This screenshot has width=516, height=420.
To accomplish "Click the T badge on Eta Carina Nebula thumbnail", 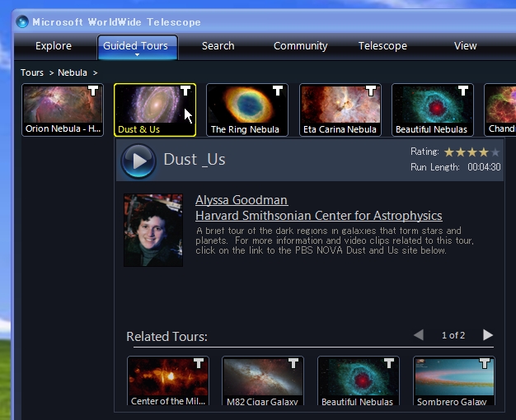I will (371, 91).
